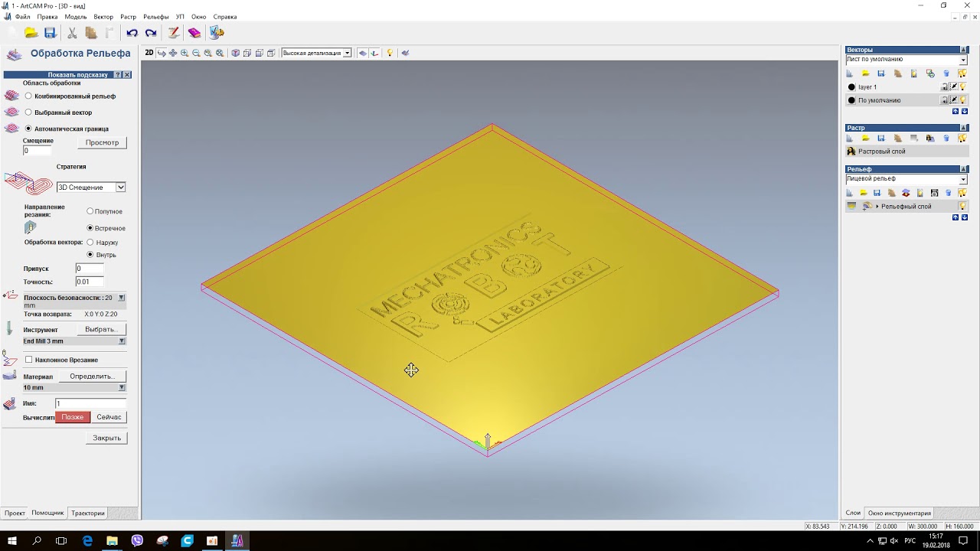Toggle visibility bulb of layer 1
The height and width of the screenshot is (551, 980).
click(963, 87)
